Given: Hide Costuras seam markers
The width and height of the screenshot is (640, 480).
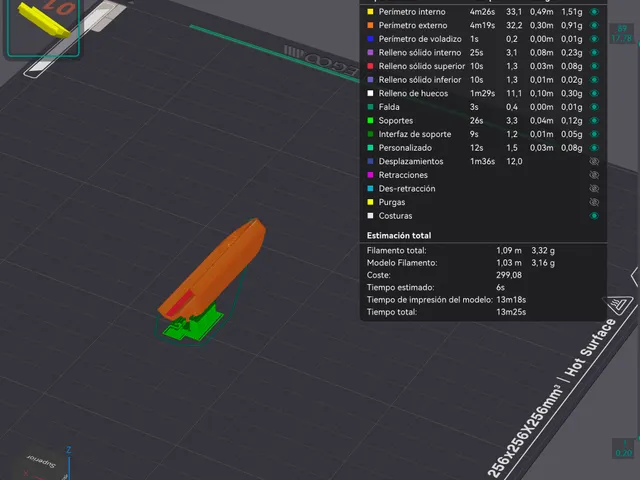Looking at the screenshot, I should pyautogui.click(x=594, y=216).
